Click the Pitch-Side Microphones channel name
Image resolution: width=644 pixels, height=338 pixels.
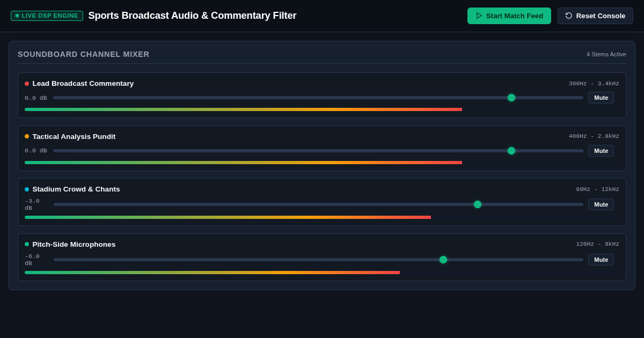coord(74,244)
